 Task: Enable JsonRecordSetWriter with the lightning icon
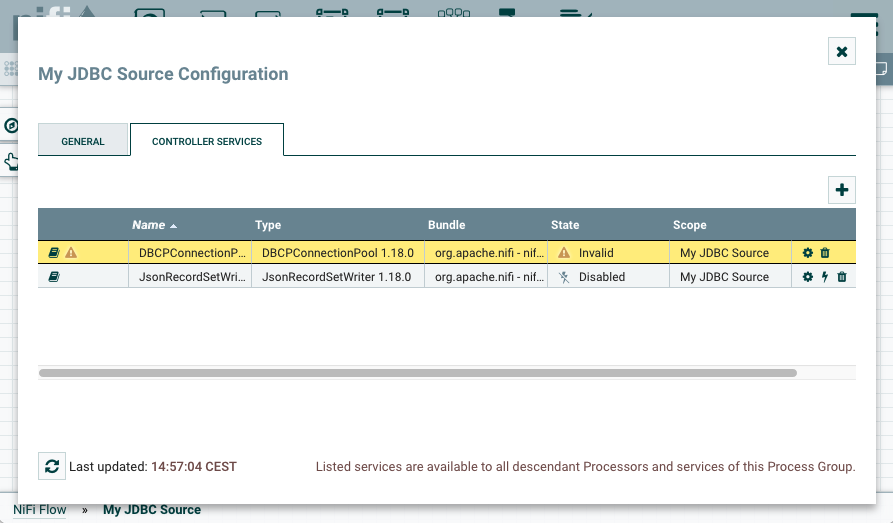click(825, 277)
